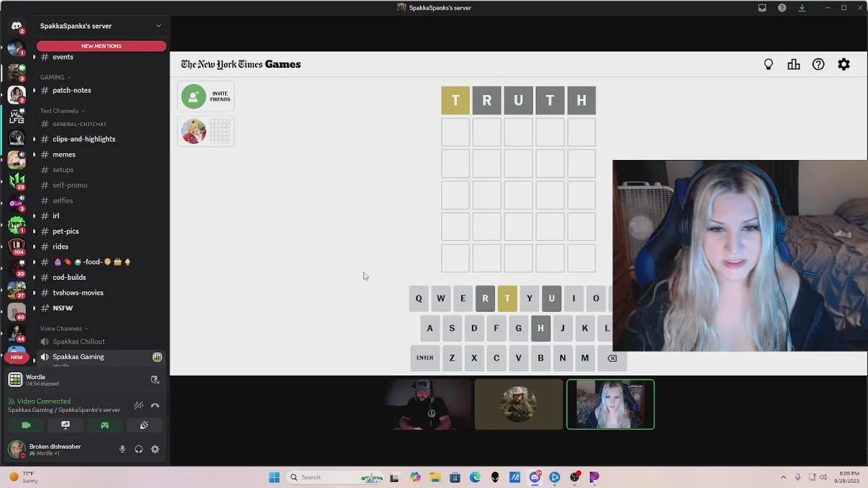Screen dimensions: 868x488
Task: Toggle the camera button in voice panel
Action: coord(26,425)
